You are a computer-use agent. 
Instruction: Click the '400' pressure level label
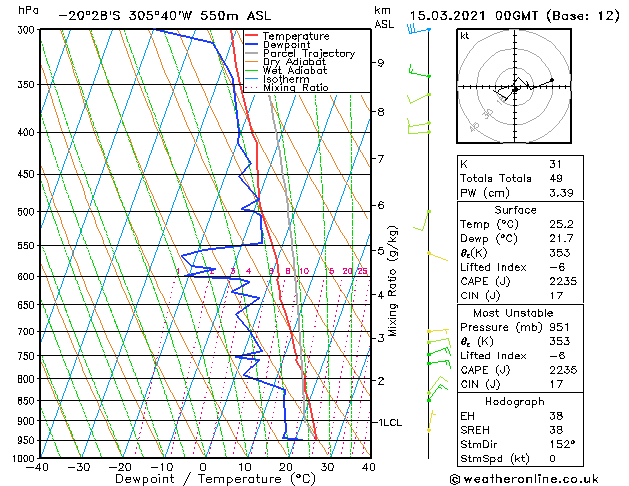point(28,132)
